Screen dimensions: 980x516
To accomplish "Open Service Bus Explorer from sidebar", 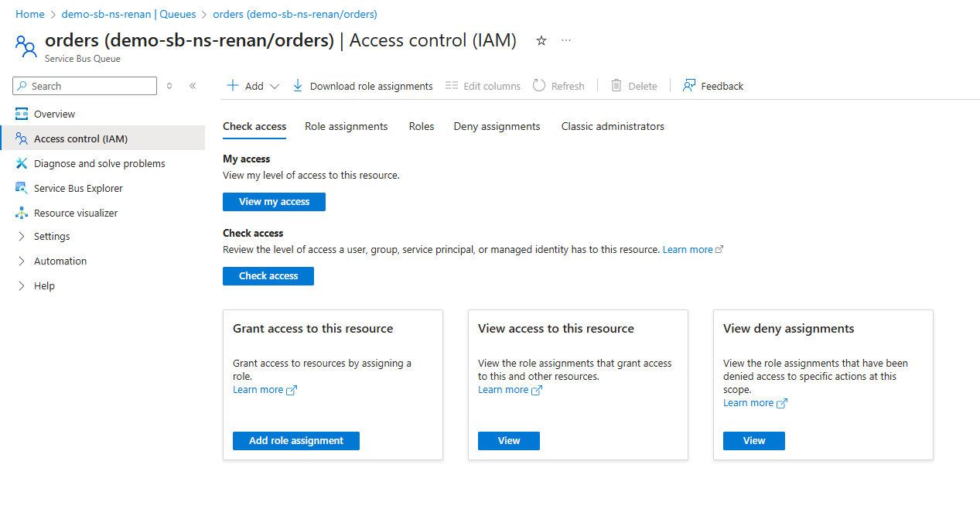I will click(78, 188).
